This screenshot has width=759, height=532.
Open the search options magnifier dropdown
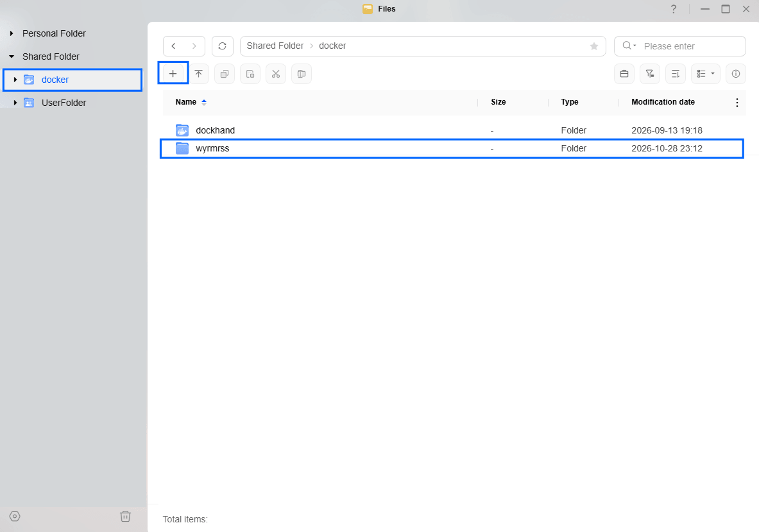click(x=629, y=46)
